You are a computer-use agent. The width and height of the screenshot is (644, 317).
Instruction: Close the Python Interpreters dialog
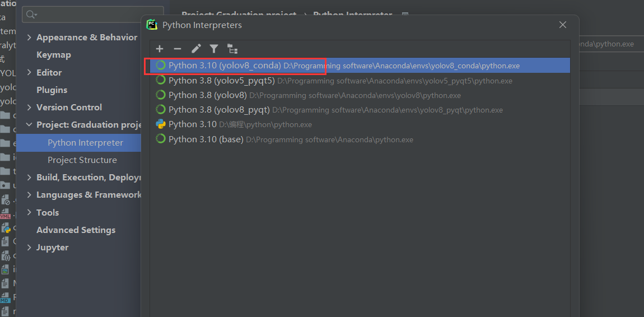click(563, 25)
